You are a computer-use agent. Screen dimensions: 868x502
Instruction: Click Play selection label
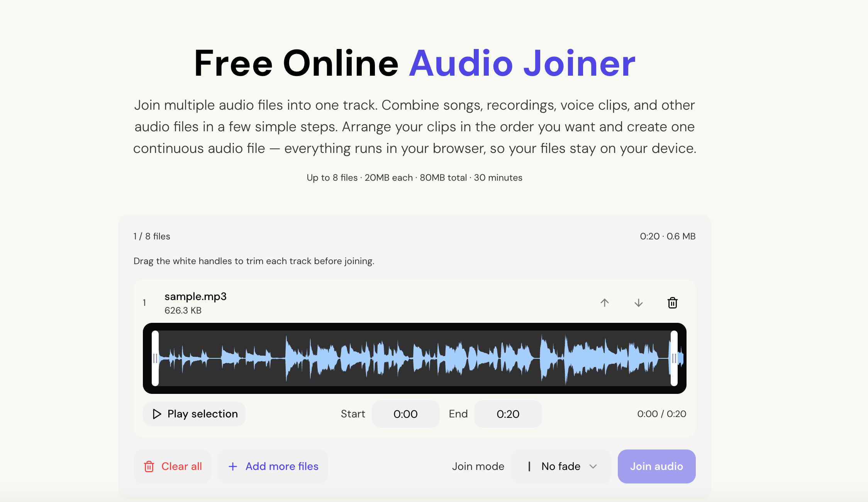point(203,414)
